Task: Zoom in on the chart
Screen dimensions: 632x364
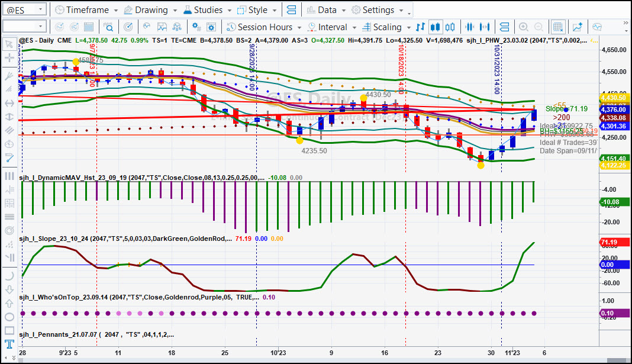Action: click(x=524, y=27)
